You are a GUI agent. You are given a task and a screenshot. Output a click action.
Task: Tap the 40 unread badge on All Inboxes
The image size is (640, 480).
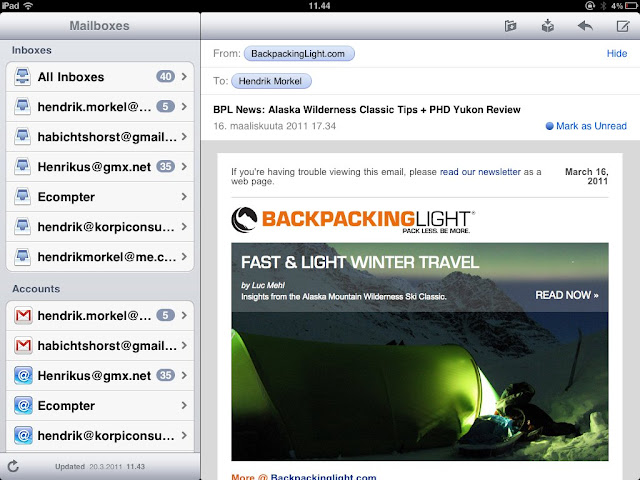pos(165,76)
